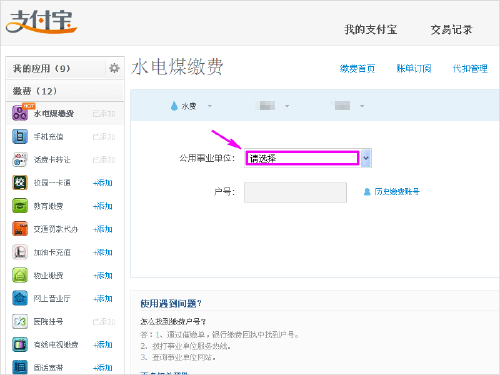This screenshot has width=500, height=375.
Task: Add 教育缴费 via its +添加 link
Action: click(x=103, y=206)
